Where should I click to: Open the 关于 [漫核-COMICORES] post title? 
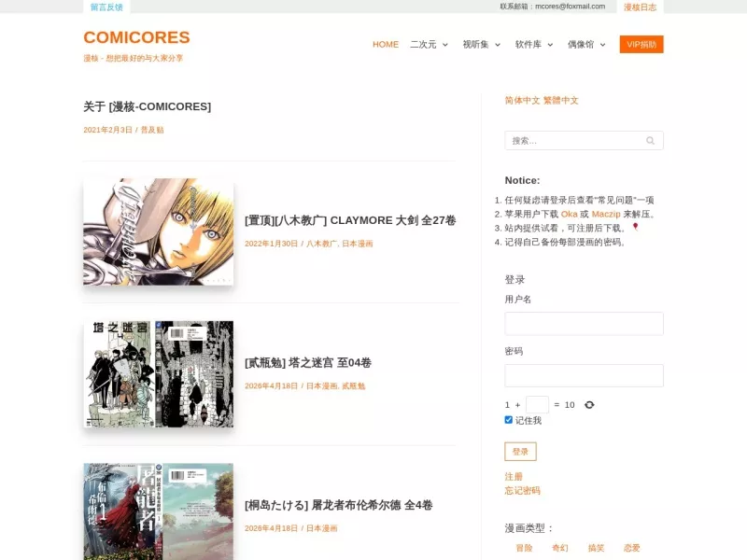148,106
